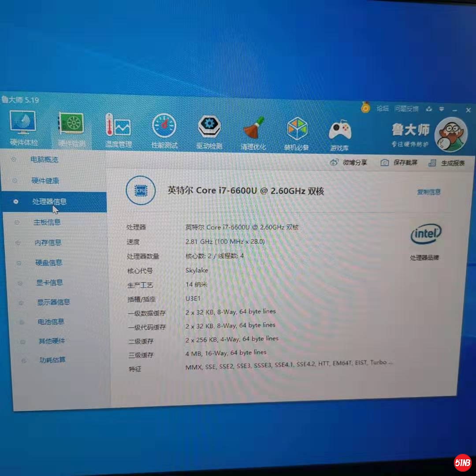This screenshot has width=476, height=476.
Task: Click 微博分享 Weibo share button
Action: point(349,163)
